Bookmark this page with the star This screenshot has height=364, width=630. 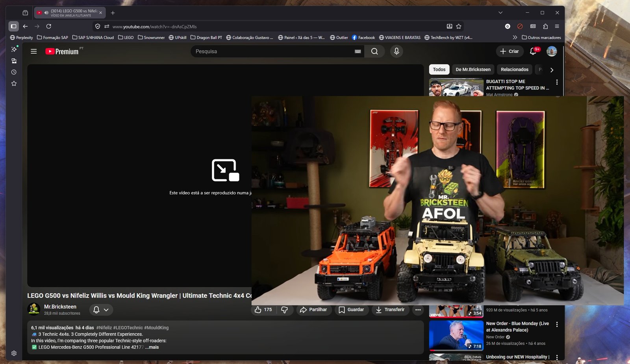point(459,26)
